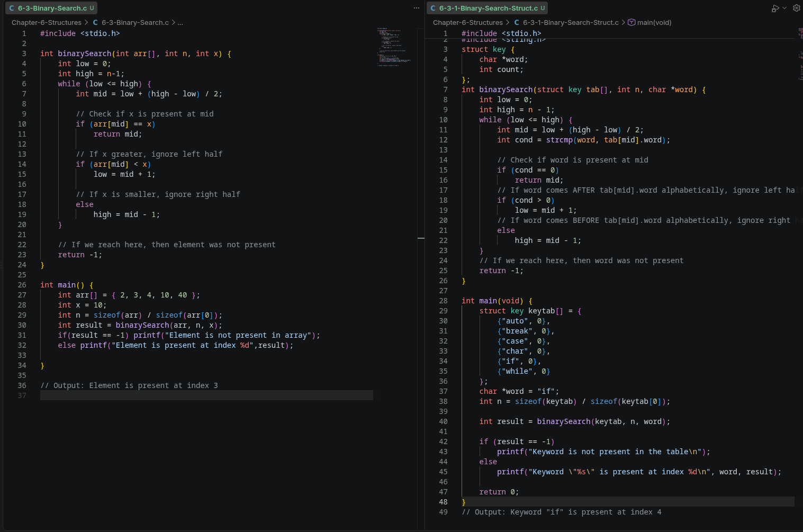Viewport: 803px width, 532px height.
Task: Click the main(void) symbol cube icon
Action: click(631, 23)
